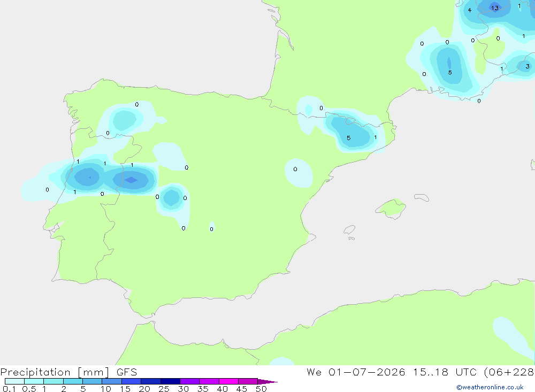Click the '3' value at the right edge

[x=528, y=66]
